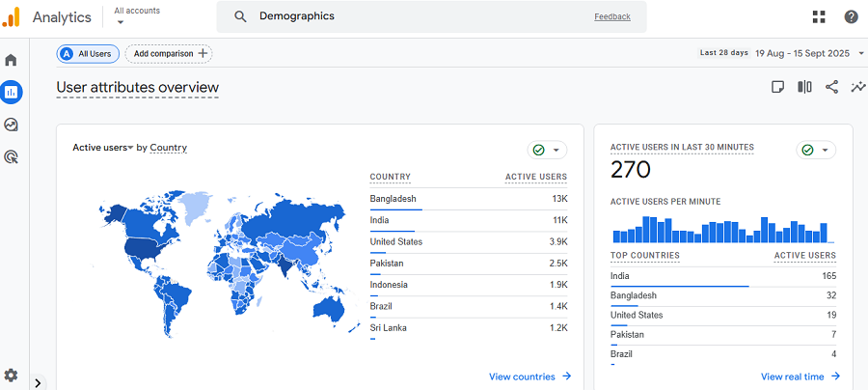The width and height of the screenshot is (868, 390).
Task: Open the Home icon in sidebar
Action: point(12,60)
